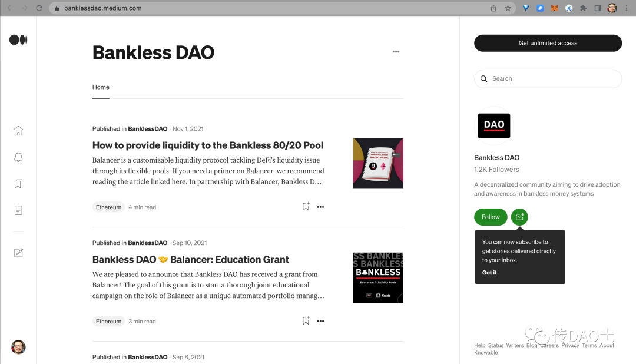Subscribe via the green email icon
The height and width of the screenshot is (364, 636).
[519, 217]
